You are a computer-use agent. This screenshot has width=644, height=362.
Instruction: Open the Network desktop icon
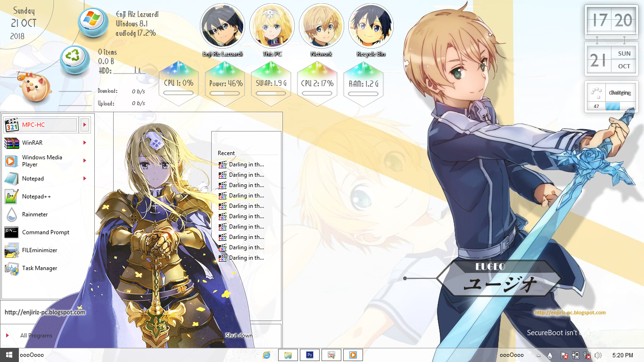pyautogui.click(x=322, y=30)
